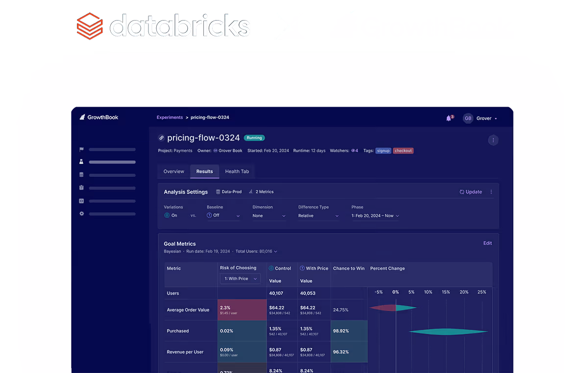The image size is (588, 373).
Task: Click the 2 Metrics label
Action: point(265,192)
